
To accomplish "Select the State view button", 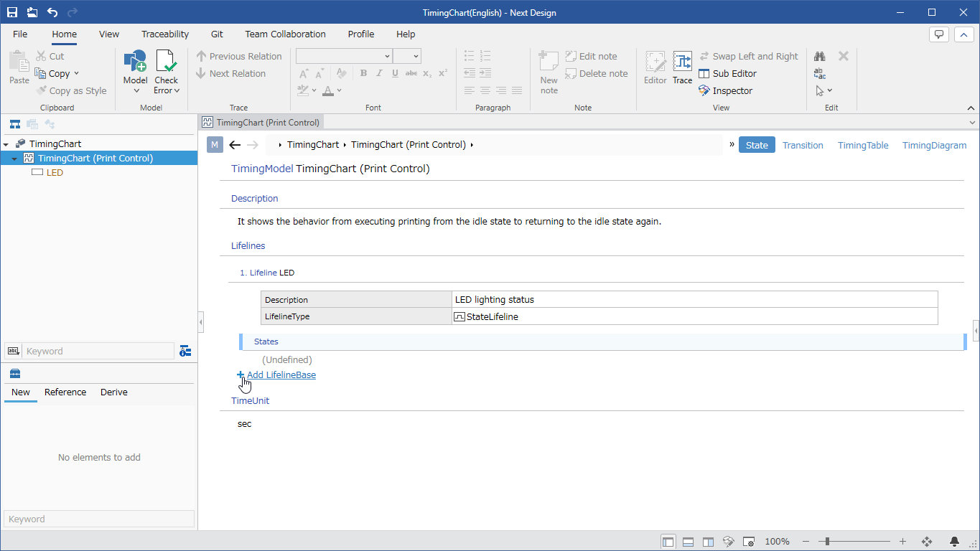I will (757, 145).
